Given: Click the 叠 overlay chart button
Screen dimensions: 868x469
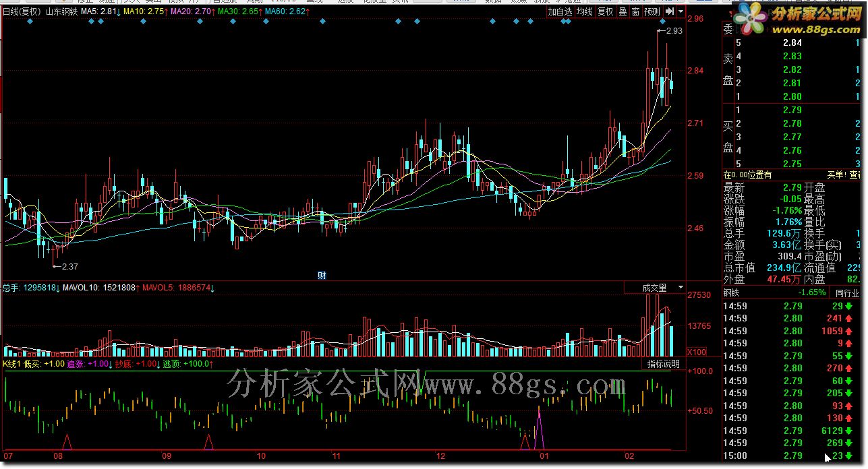Looking at the screenshot, I should 623,11.
